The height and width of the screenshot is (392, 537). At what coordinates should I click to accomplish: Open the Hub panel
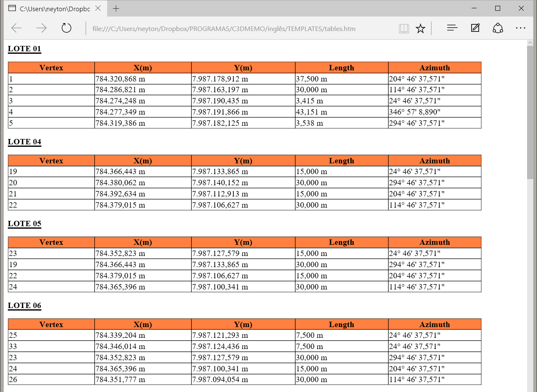[452, 28]
